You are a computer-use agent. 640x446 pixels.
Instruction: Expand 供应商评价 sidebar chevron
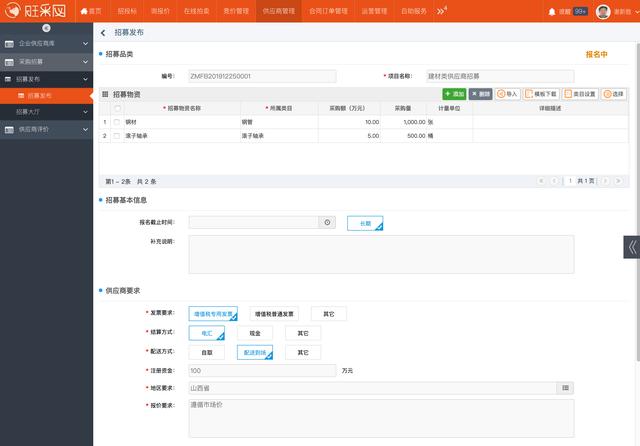coord(85,130)
